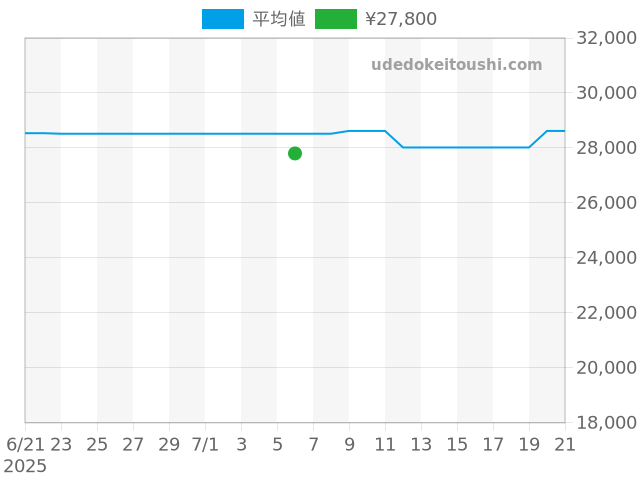Image resolution: width=640 pixels, height=480 pixels.
Task: Toggle the ¥27,800 legend label
Action: [401, 19]
